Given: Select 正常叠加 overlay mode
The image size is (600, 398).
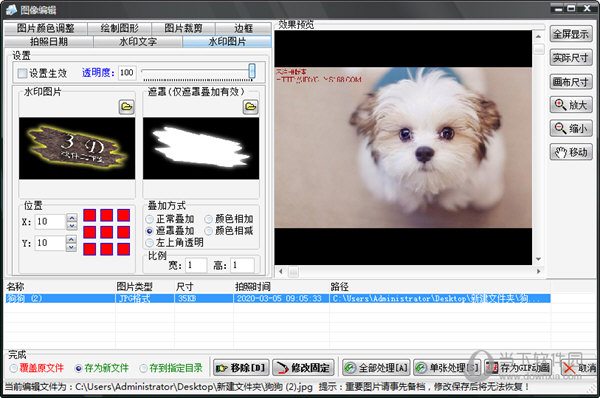Looking at the screenshot, I should (150, 219).
